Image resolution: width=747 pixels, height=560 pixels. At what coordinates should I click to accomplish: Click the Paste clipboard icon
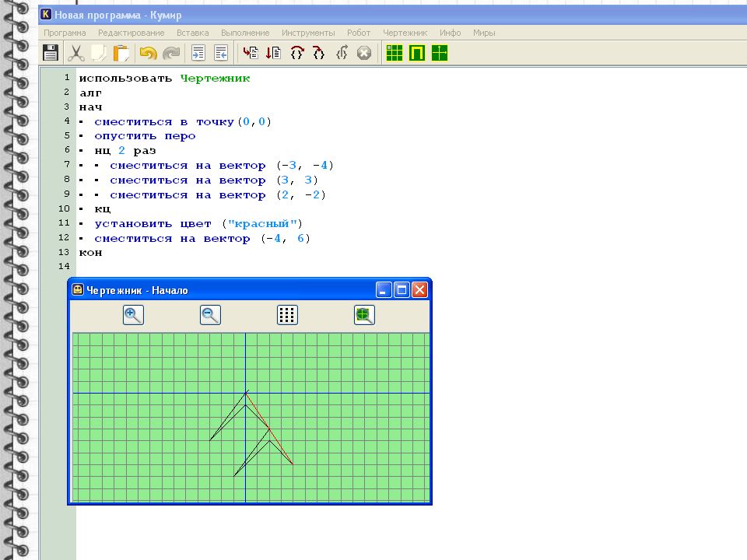pyautogui.click(x=121, y=53)
